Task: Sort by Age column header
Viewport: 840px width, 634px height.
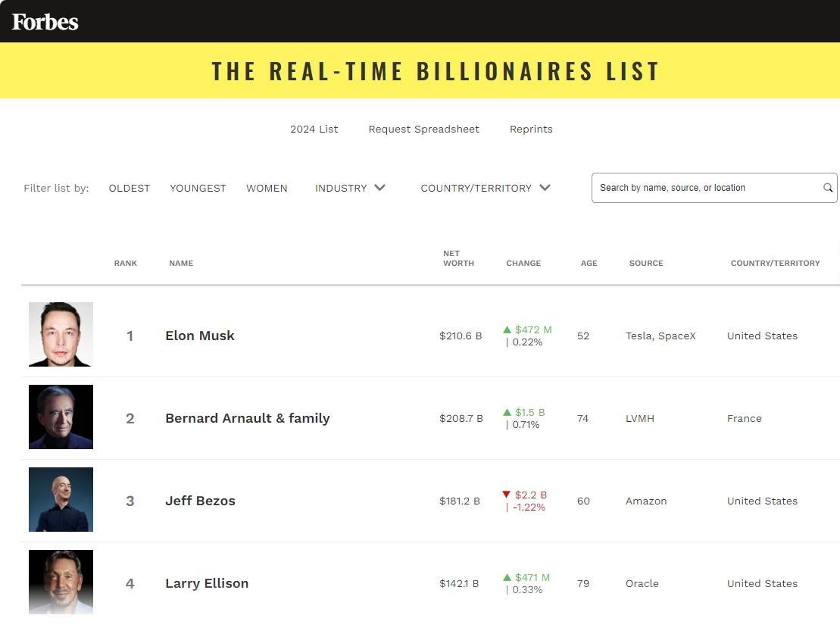Action: (589, 263)
